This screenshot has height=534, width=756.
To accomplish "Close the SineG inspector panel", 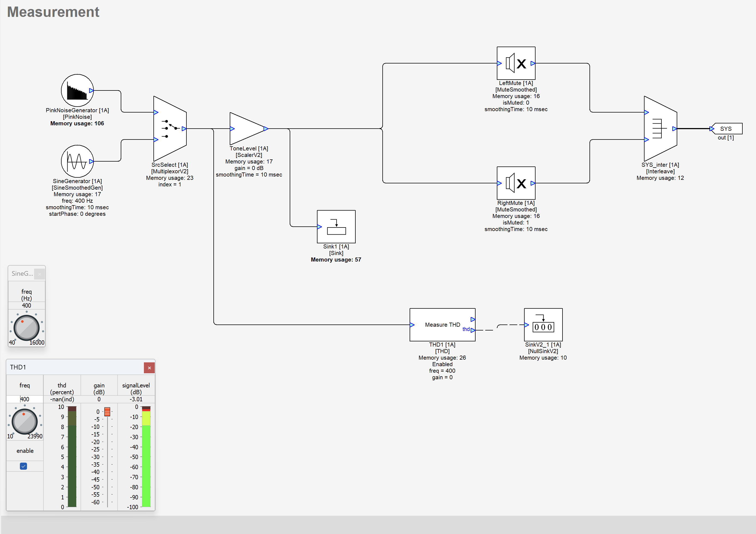I will [40, 274].
